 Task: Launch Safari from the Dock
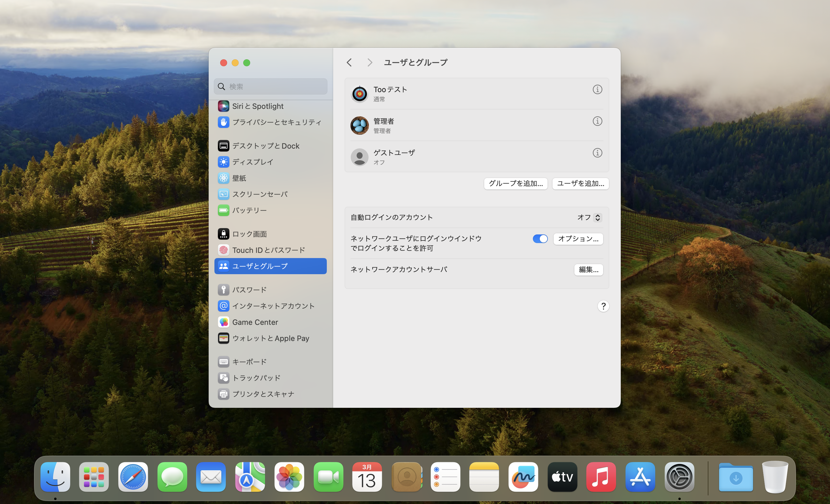point(133,477)
